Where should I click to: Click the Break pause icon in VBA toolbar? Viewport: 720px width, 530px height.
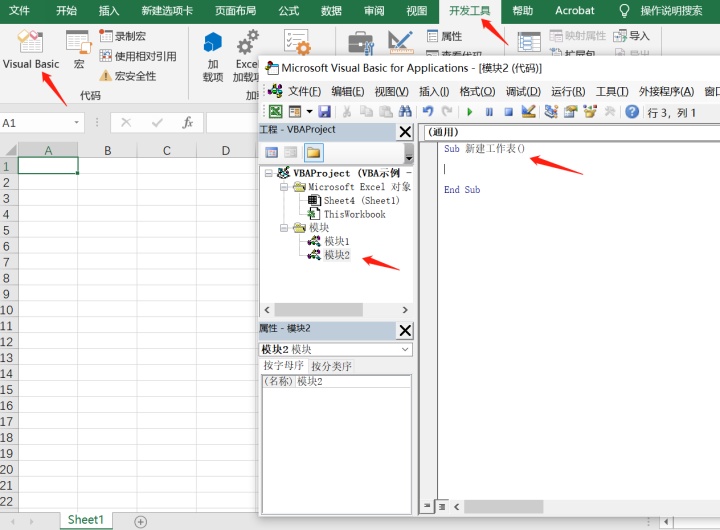pos(489,112)
